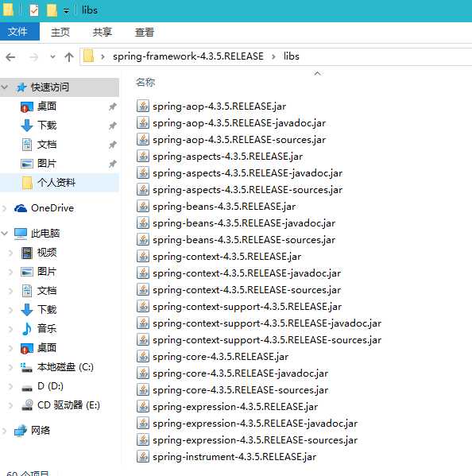
Task: Open 本地磁盘 (C:) drive
Action: click(65, 367)
